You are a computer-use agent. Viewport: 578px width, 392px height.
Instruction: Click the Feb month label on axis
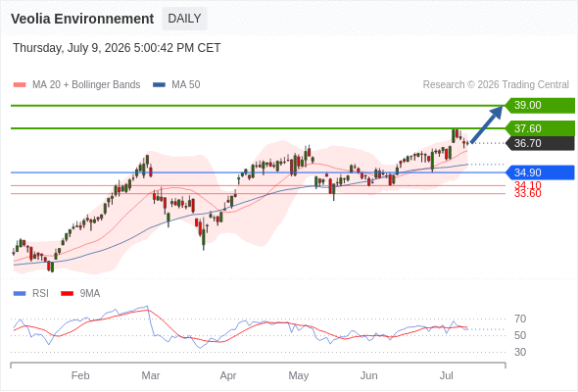click(80, 375)
